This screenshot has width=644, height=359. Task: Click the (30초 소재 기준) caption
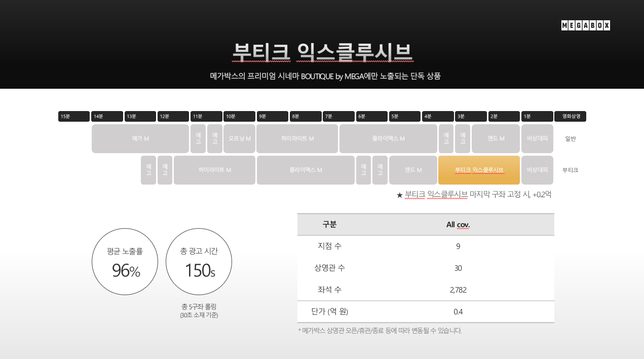coord(199,315)
